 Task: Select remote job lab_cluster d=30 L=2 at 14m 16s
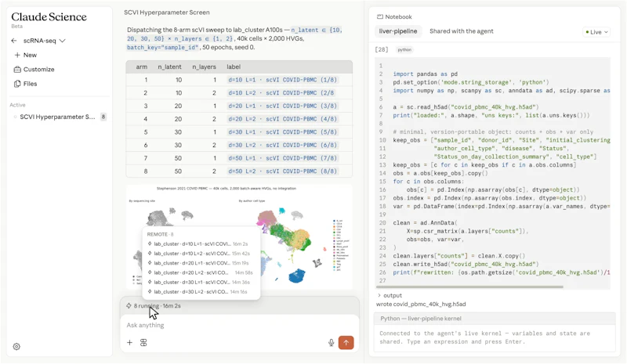[198, 292]
